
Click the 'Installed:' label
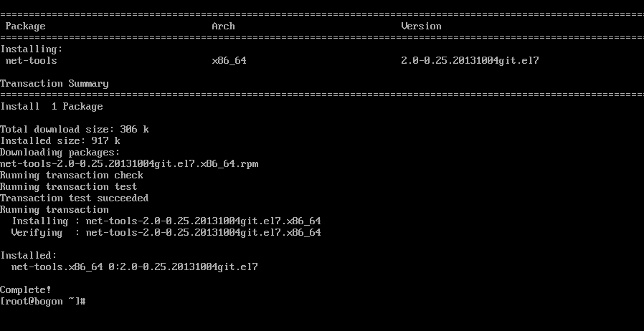coord(29,256)
